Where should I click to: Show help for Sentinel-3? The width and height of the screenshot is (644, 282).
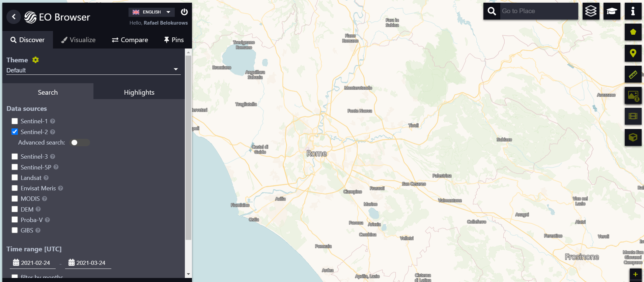[53, 156]
